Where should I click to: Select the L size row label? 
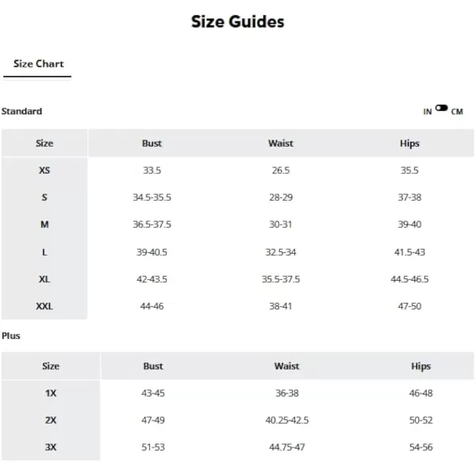(x=44, y=252)
